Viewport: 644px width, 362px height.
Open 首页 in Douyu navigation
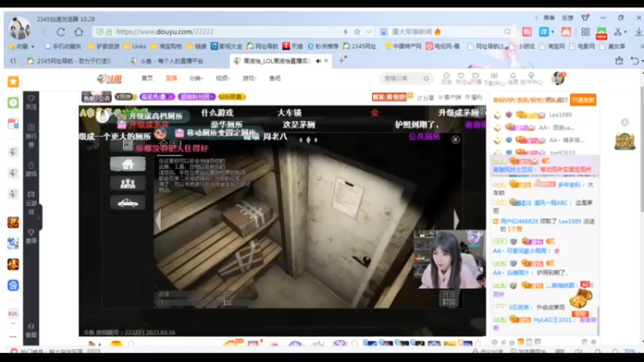tap(147, 78)
